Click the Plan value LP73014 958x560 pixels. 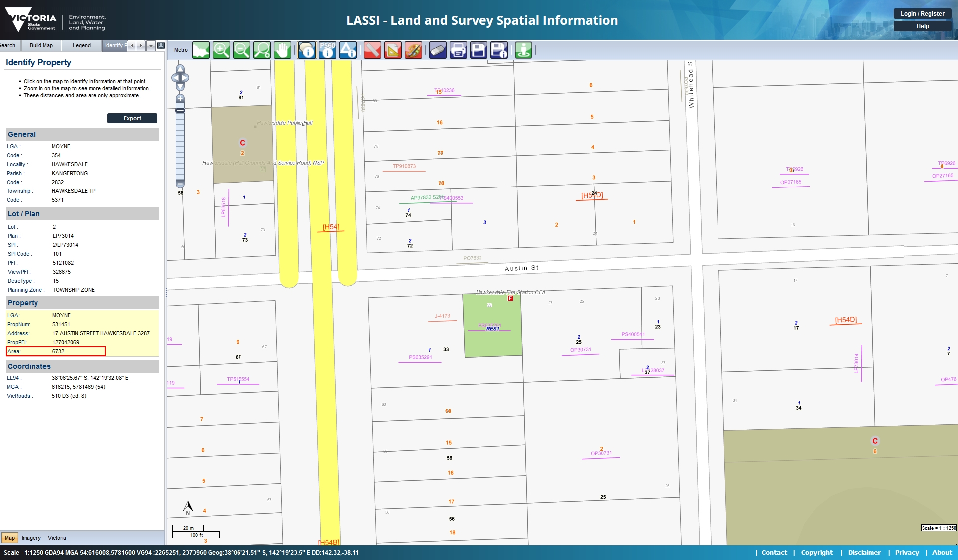pyautogui.click(x=63, y=236)
